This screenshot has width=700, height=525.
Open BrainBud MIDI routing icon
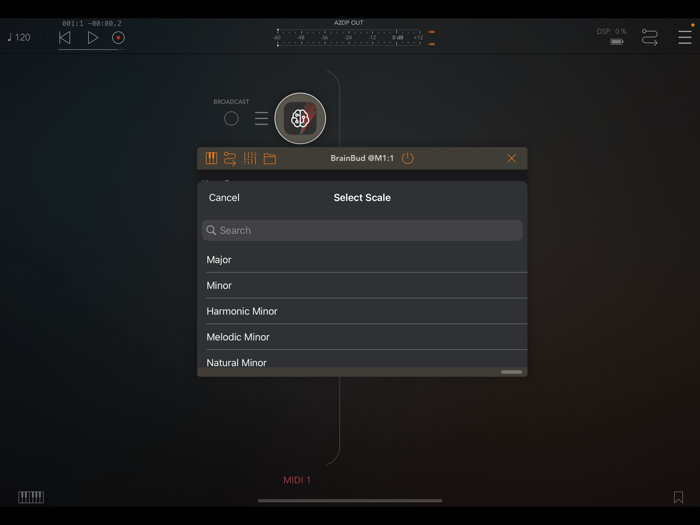click(x=230, y=158)
